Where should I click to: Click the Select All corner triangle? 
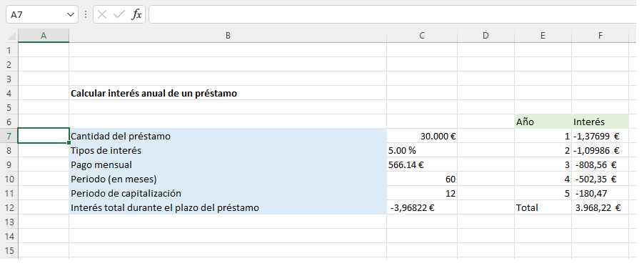coord(11,36)
